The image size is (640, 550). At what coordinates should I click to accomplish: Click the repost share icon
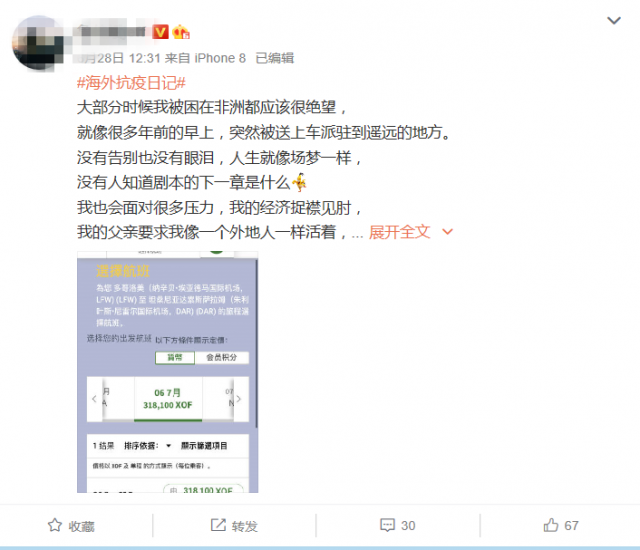[x=218, y=525]
